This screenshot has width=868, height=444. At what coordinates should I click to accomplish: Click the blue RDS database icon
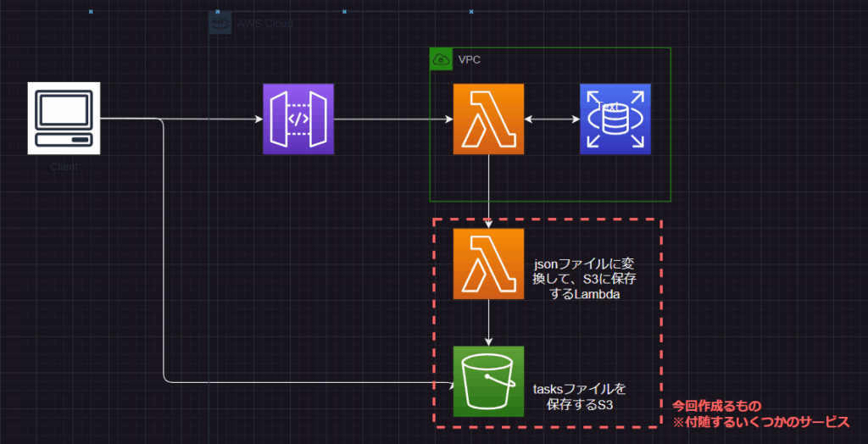(615, 119)
